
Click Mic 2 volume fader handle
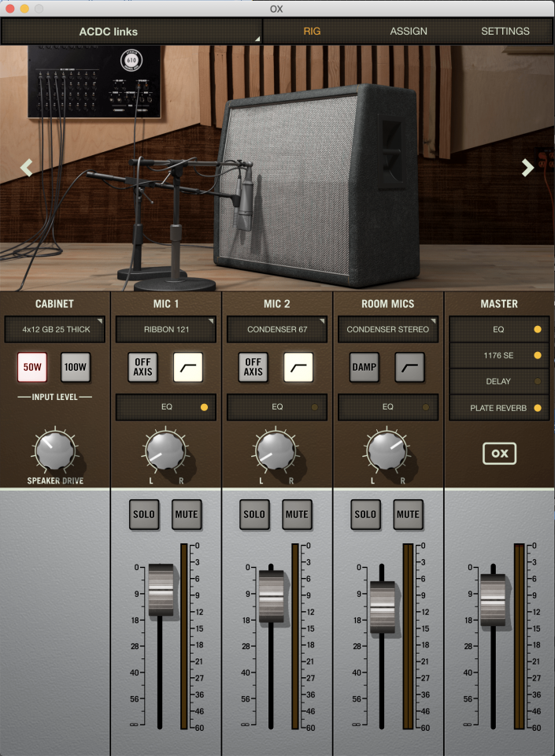pyautogui.click(x=272, y=596)
